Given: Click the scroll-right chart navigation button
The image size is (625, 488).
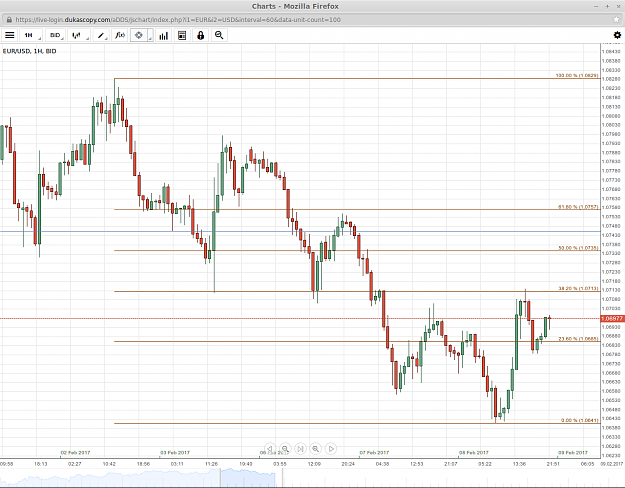Looking at the screenshot, I should pos(331,449).
